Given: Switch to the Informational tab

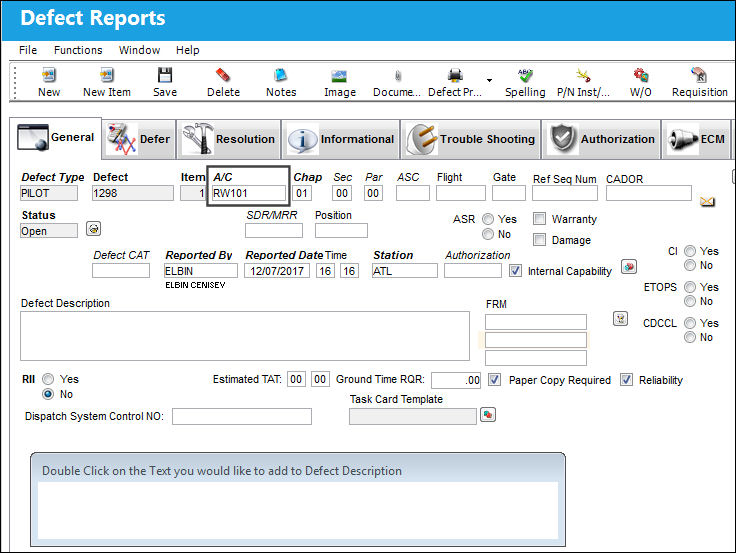Looking at the screenshot, I should [x=341, y=139].
